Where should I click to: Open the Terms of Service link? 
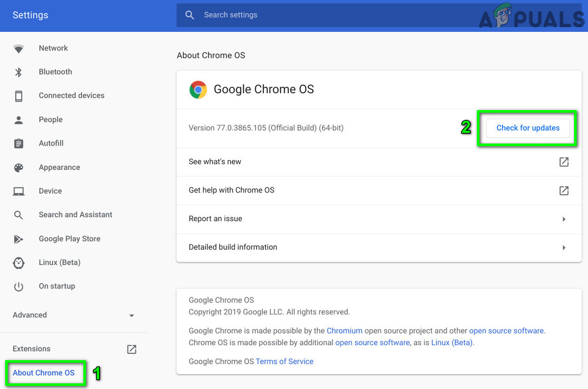(x=284, y=361)
